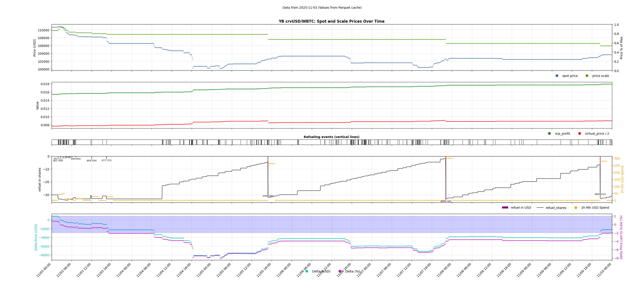The width and height of the screenshot is (644, 306).
Task: Click the $839.3506 refuel annotation label
Action: (91, 161)
